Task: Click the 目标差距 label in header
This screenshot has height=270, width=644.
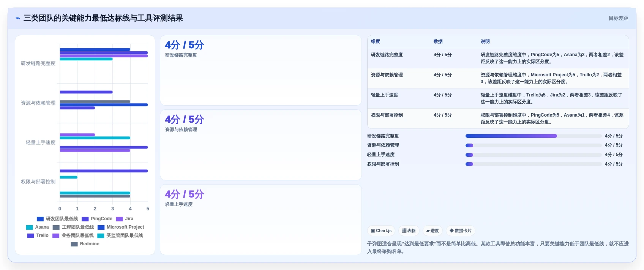Action: [619, 18]
